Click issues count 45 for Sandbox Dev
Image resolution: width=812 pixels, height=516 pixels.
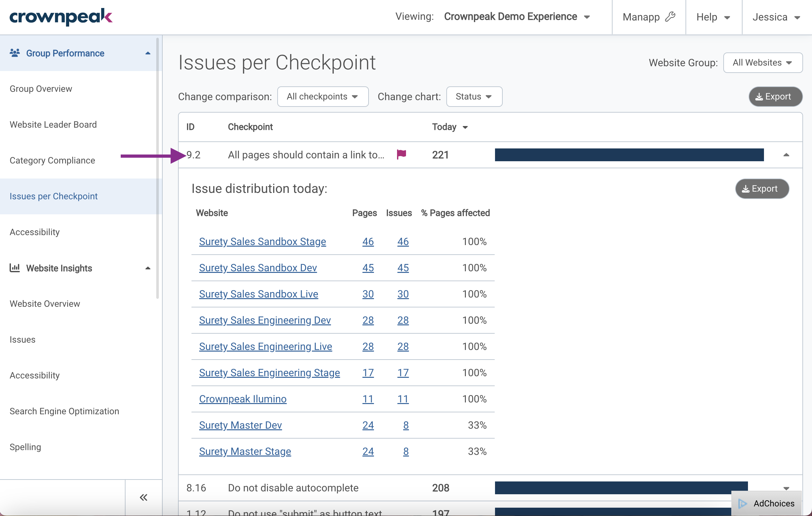tap(403, 268)
